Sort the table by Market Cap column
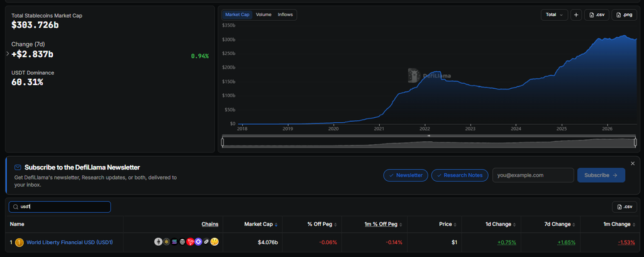Viewport: 644px width, 257px height. (x=260, y=224)
